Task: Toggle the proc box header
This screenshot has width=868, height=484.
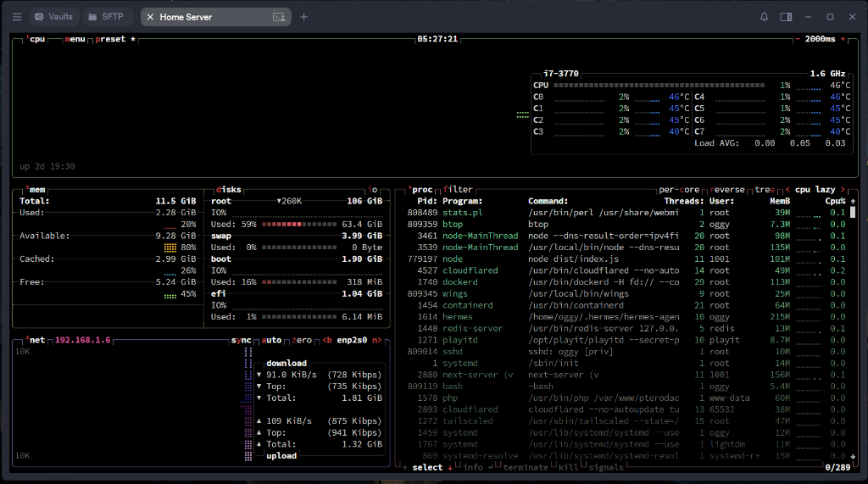Action: tap(421, 189)
